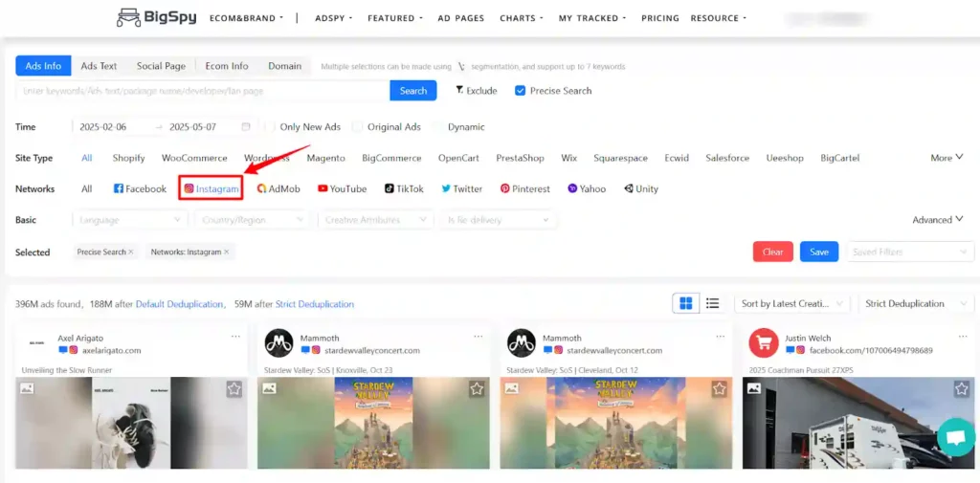The image size is (980, 483).
Task: Open the FEATURED menu
Action: (395, 18)
